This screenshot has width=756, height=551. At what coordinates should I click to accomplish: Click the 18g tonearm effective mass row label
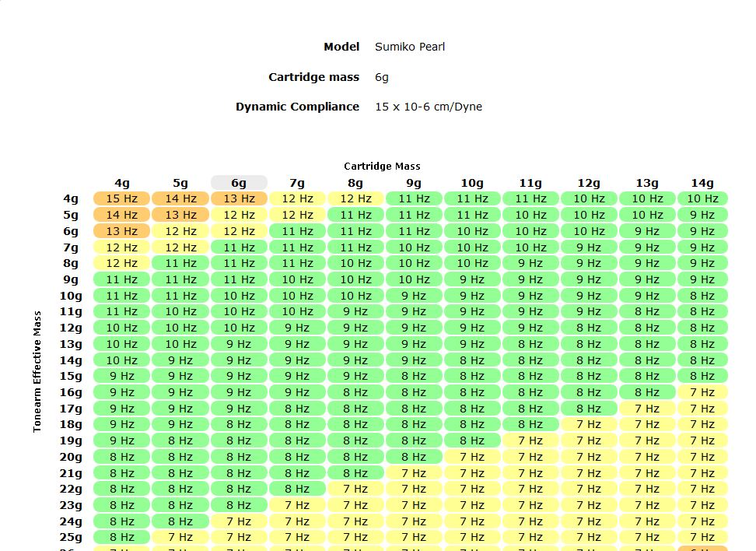pos(71,425)
